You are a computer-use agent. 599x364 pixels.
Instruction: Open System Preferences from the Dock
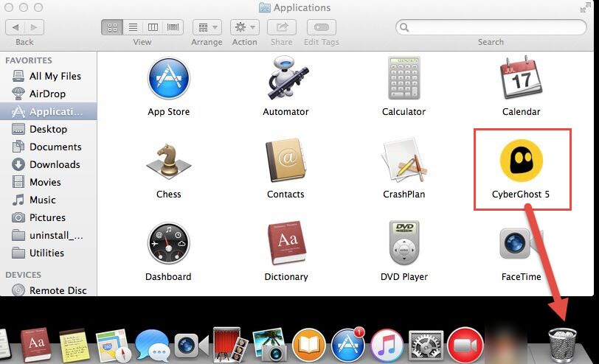click(x=426, y=346)
